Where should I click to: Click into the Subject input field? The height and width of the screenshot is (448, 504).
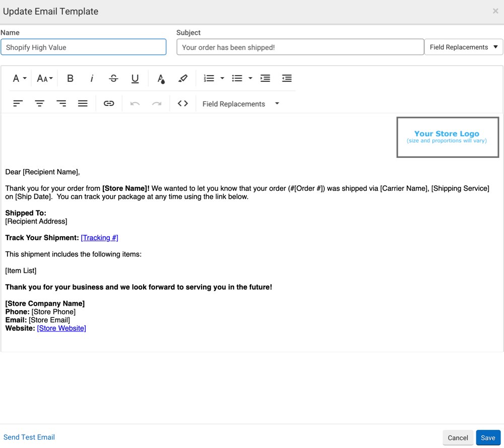pyautogui.click(x=300, y=47)
